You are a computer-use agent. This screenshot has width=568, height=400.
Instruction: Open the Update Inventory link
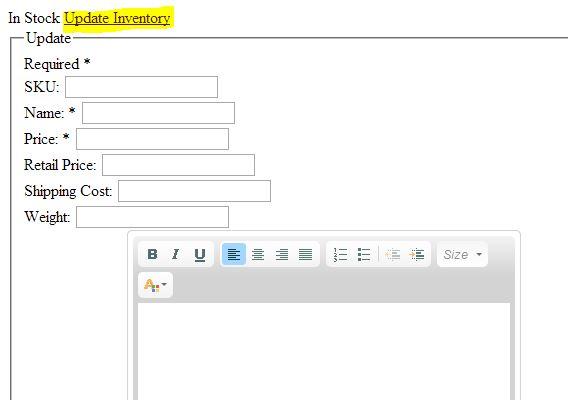(117, 18)
